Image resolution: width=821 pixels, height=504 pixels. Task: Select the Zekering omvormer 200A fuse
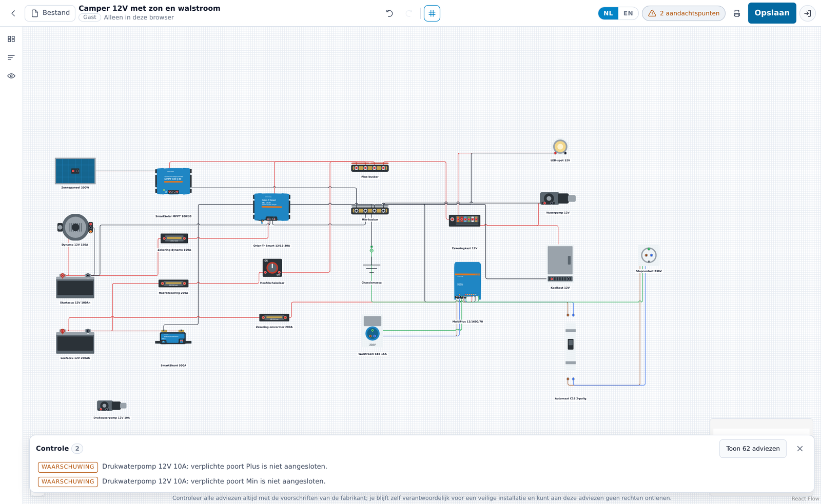(x=274, y=318)
